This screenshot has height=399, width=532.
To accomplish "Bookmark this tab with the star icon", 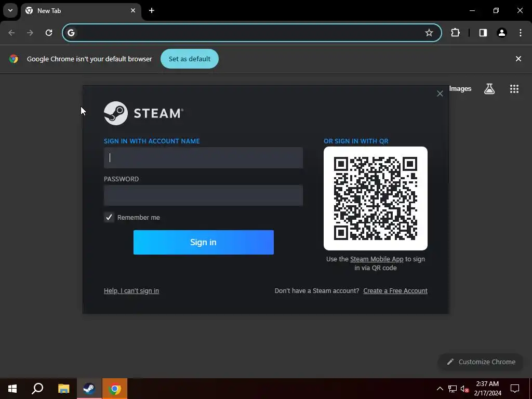I will tap(429, 33).
